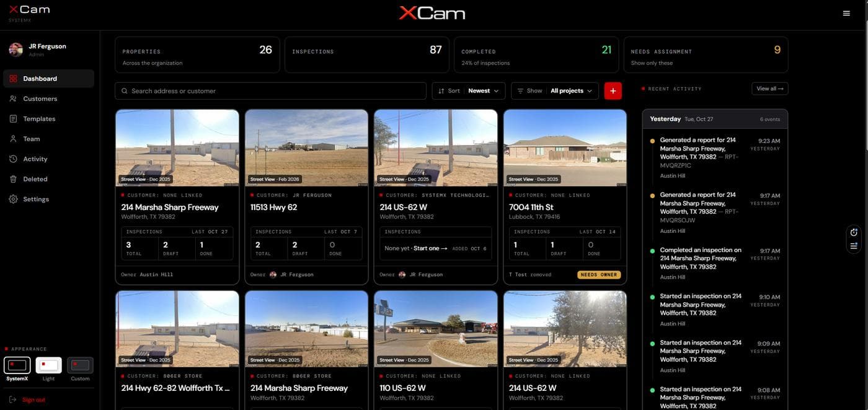
Task: Click Start one link on 214 US-62 W
Action: point(430,248)
